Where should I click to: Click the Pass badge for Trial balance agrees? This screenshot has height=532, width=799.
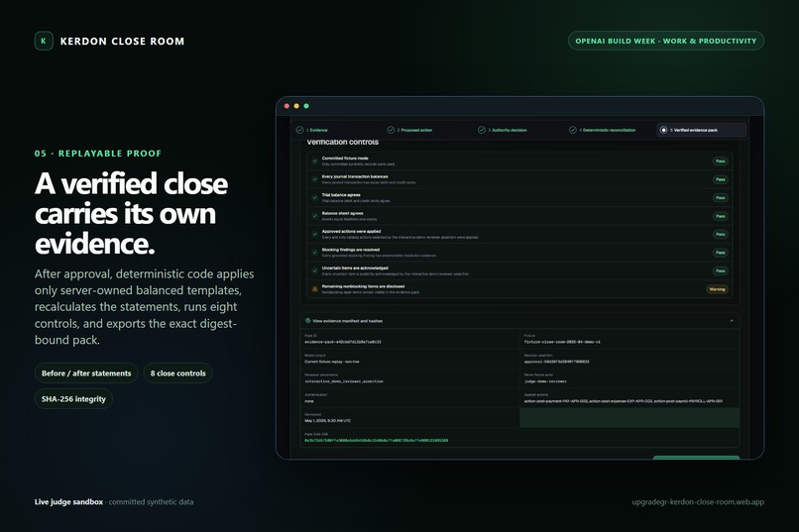(720, 197)
